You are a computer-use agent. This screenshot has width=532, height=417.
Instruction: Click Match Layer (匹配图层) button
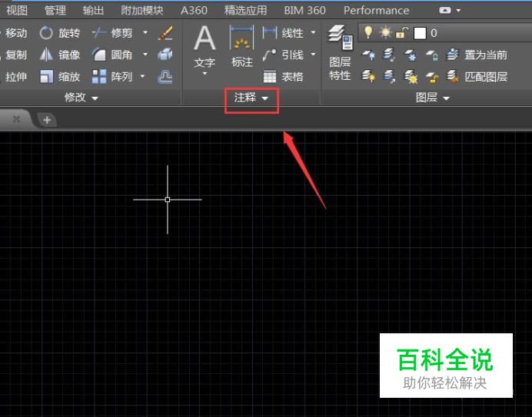coord(477,77)
